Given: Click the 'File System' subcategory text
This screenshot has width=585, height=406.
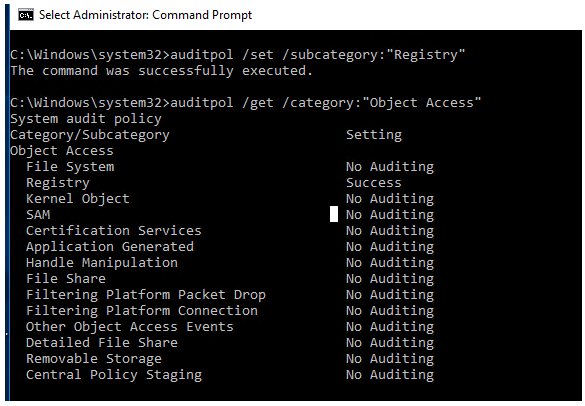Looking at the screenshot, I should [x=70, y=167].
